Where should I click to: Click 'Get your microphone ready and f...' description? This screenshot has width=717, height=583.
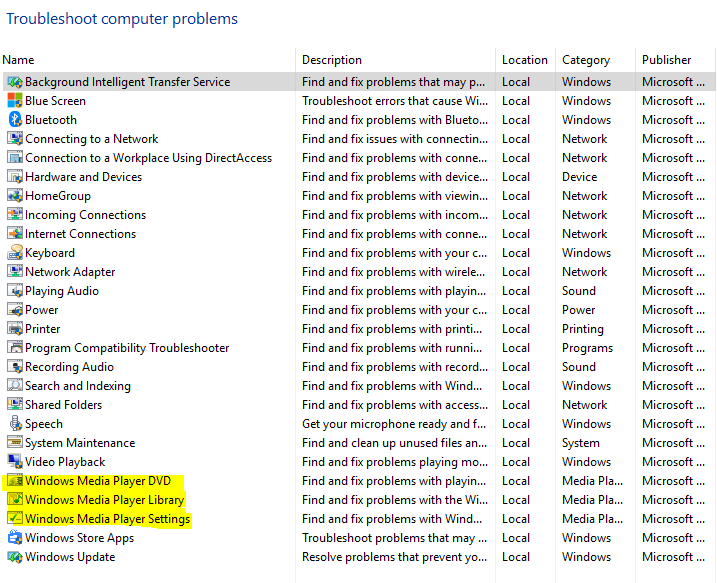click(394, 424)
